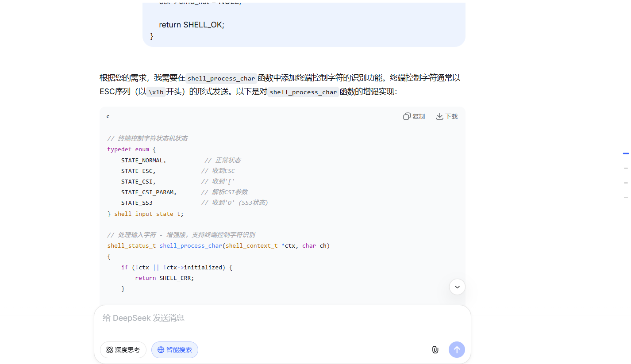Click the code block language label c
The width and height of the screenshot is (631, 364).
108,116
